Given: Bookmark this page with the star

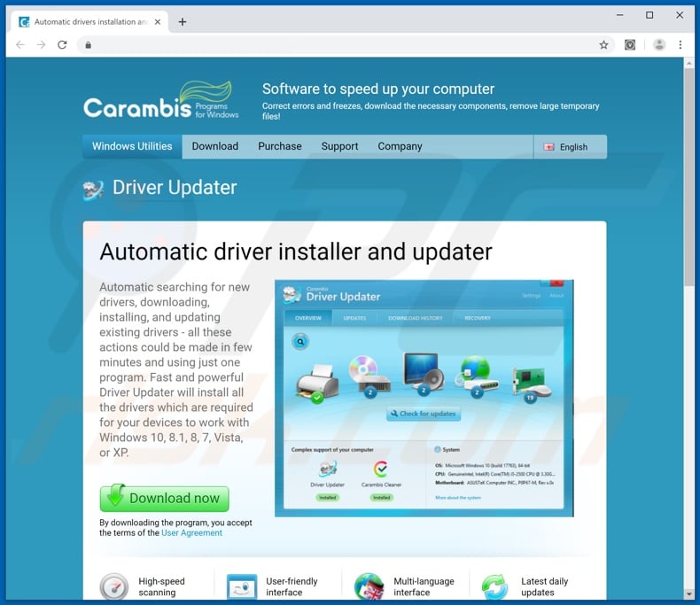Looking at the screenshot, I should pyautogui.click(x=603, y=44).
